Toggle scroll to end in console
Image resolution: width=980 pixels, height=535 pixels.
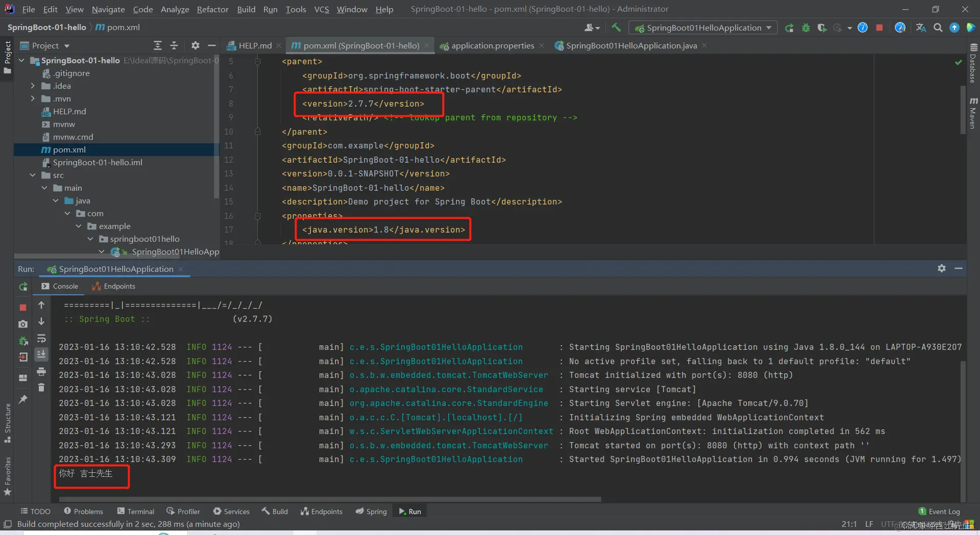[x=41, y=354]
